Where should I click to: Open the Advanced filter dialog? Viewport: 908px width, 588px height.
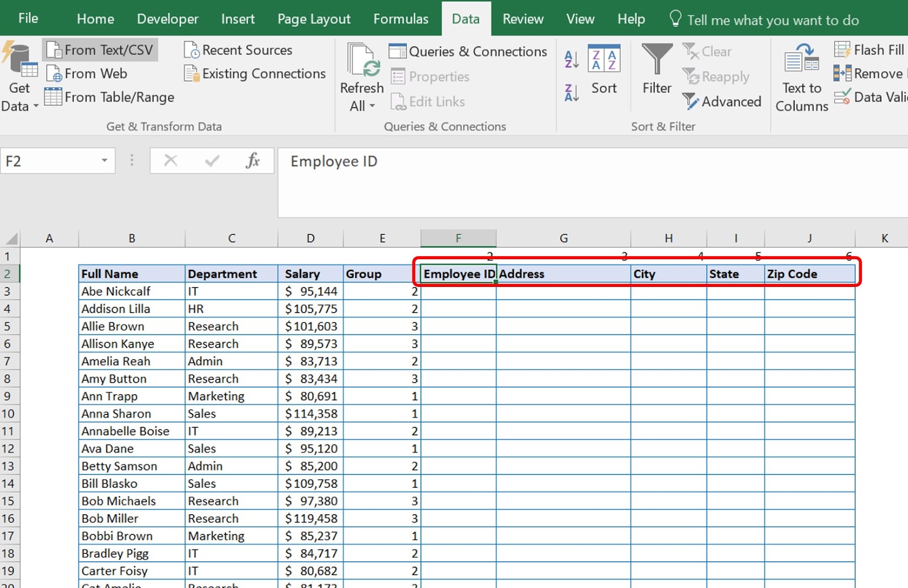coord(722,102)
